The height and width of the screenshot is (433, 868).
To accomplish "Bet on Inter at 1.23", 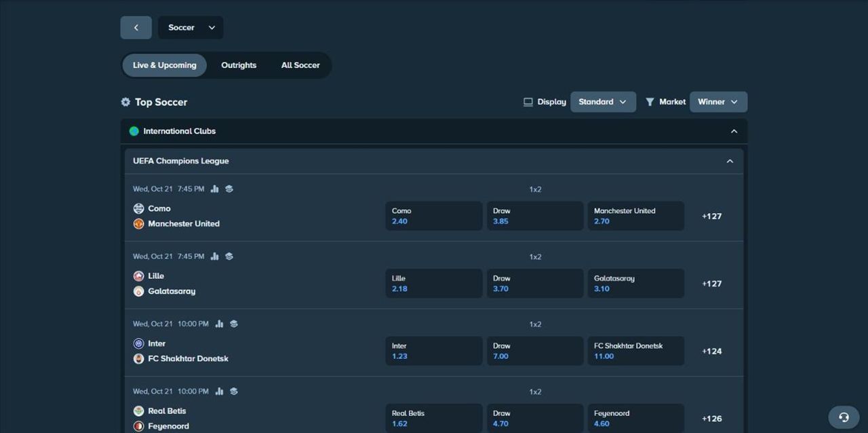I will [434, 351].
